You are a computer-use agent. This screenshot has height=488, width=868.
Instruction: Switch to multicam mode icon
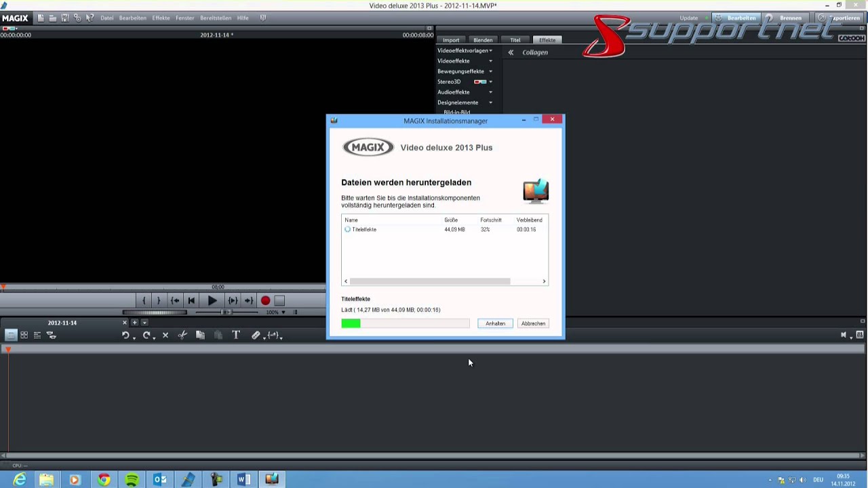[51, 335]
